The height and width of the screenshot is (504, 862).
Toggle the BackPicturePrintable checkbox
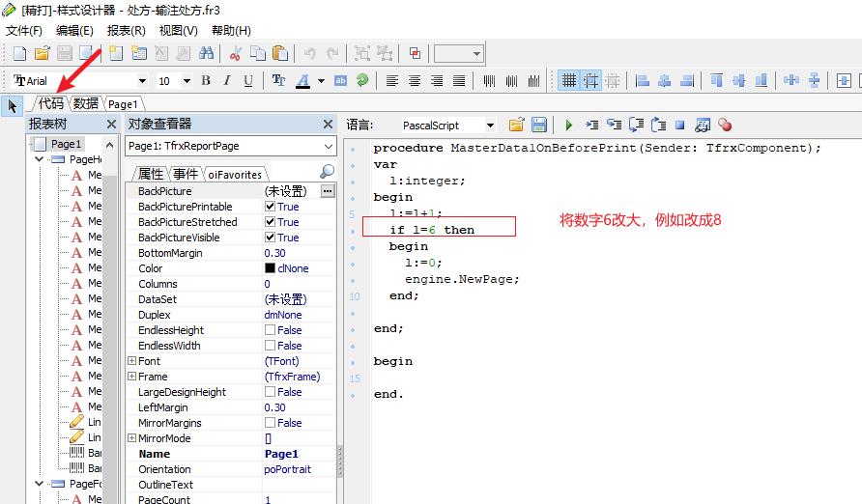coord(271,207)
